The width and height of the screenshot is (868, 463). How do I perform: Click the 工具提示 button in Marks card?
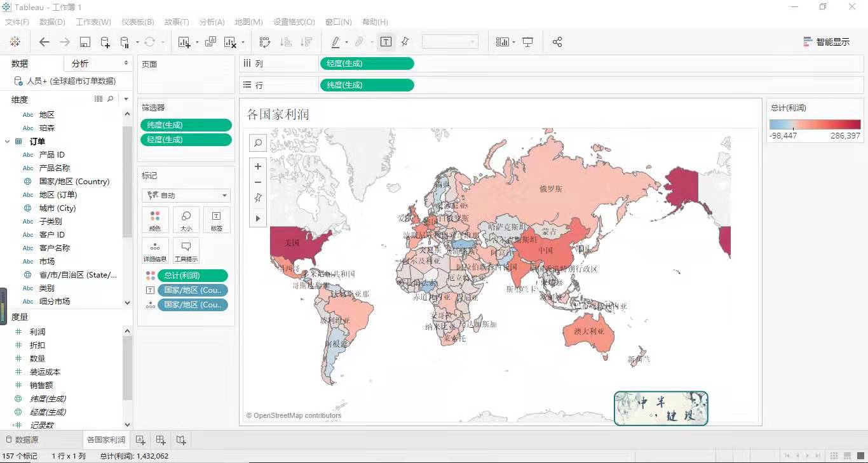point(186,251)
